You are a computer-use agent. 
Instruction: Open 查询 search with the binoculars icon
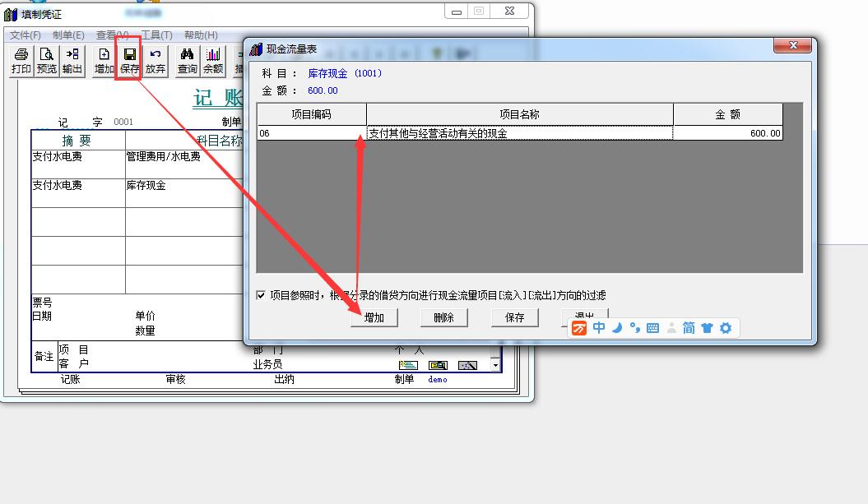coord(187,61)
